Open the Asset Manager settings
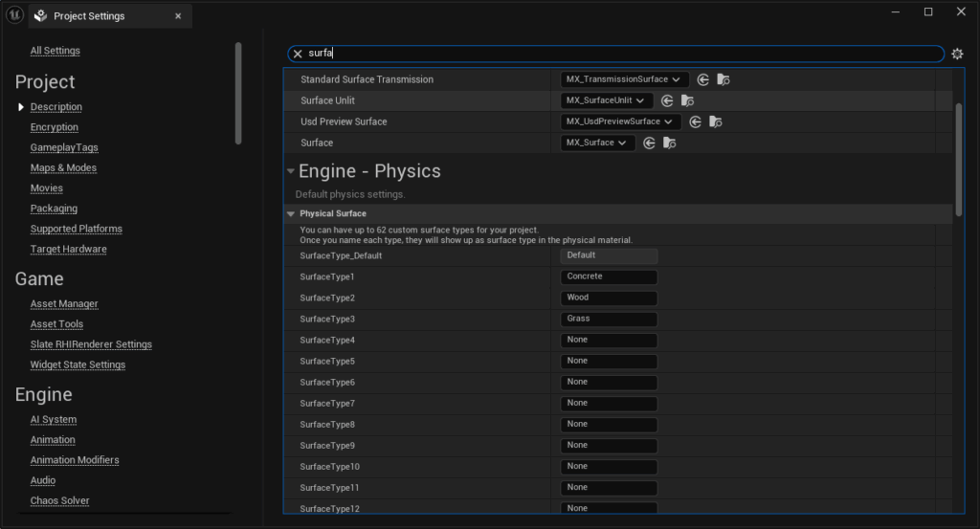 (x=64, y=304)
